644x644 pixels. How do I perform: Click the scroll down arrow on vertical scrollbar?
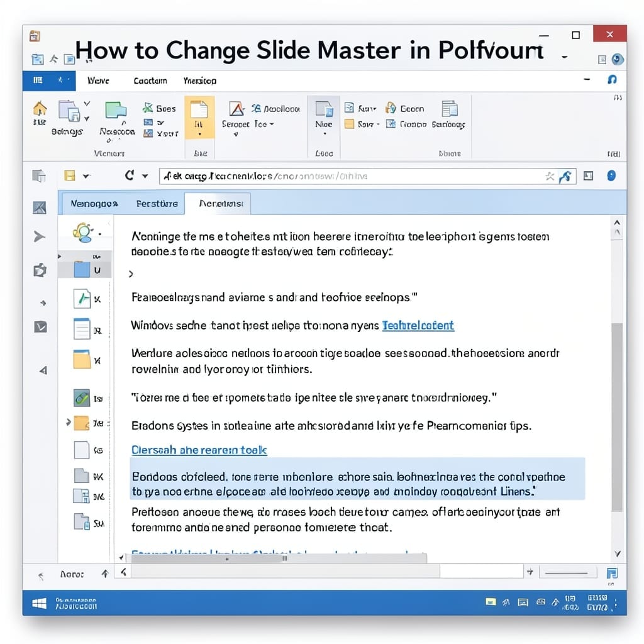pyautogui.click(x=617, y=553)
